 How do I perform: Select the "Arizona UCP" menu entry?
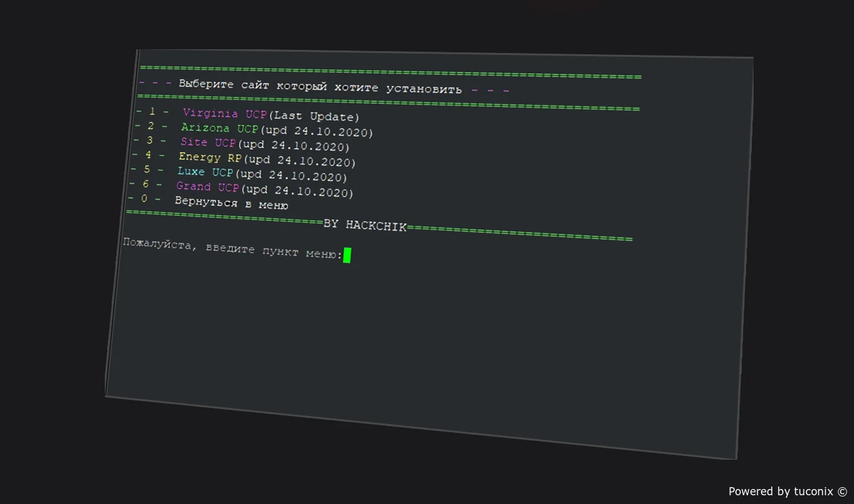coord(220,129)
